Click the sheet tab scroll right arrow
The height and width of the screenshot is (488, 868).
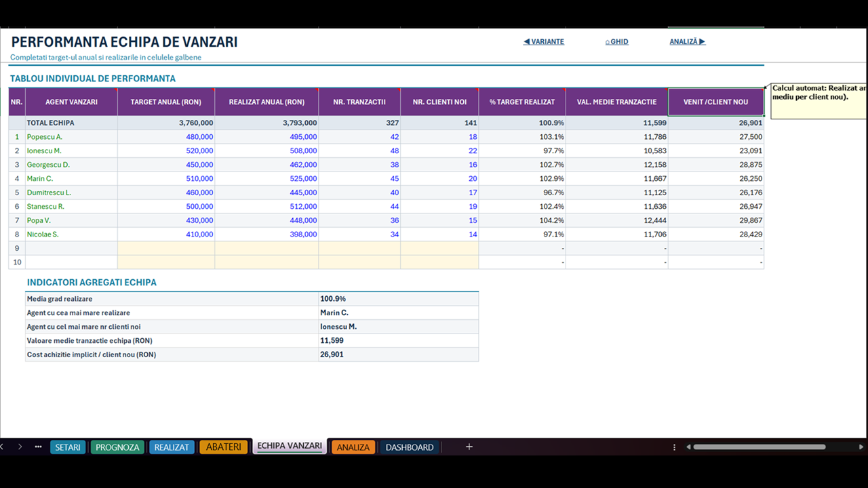[x=20, y=447]
